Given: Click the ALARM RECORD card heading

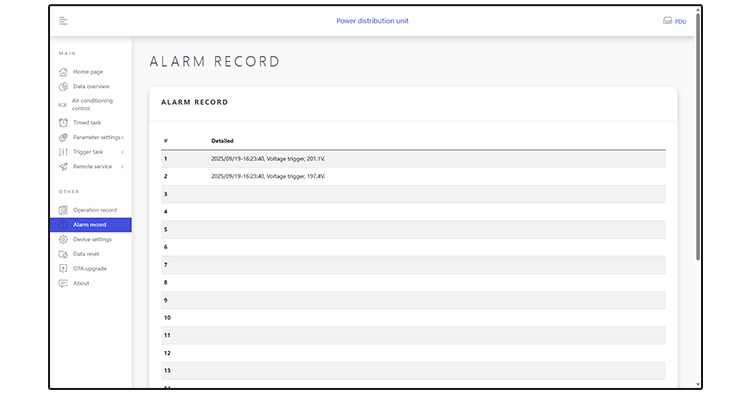Looking at the screenshot, I should point(194,102).
